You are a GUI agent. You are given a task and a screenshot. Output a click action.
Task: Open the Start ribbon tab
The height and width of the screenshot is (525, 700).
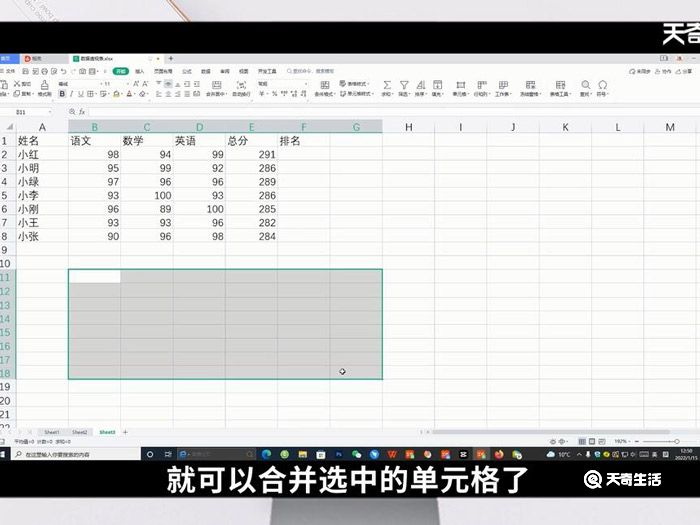point(121,71)
